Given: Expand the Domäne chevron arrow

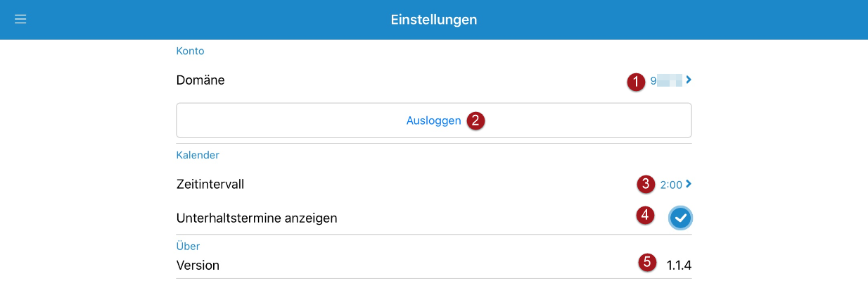Looking at the screenshot, I should pyautogui.click(x=689, y=80).
